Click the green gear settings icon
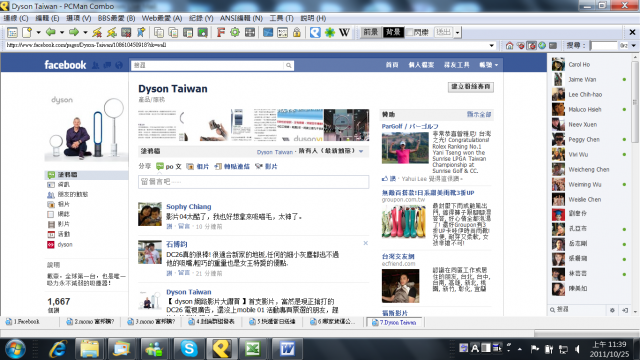The image size is (640, 360). (x=235, y=32)
